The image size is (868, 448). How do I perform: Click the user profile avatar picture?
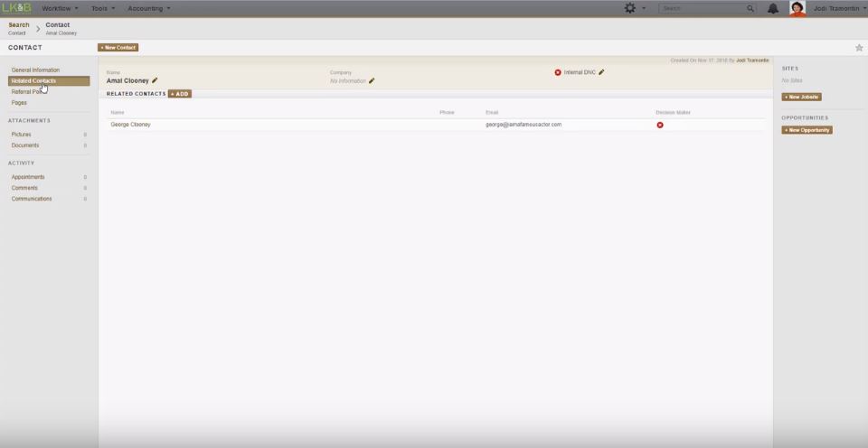[x=797, y=8]
